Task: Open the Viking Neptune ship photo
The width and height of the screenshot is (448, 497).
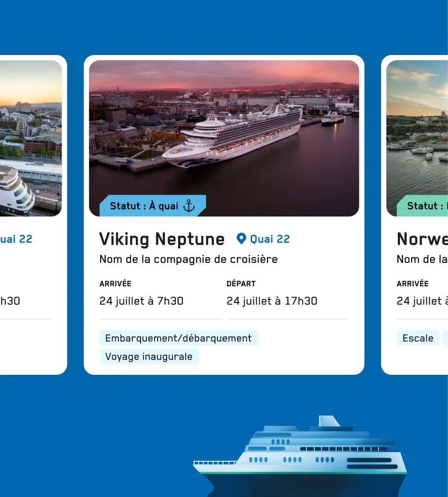Action: tap(224, 138)
